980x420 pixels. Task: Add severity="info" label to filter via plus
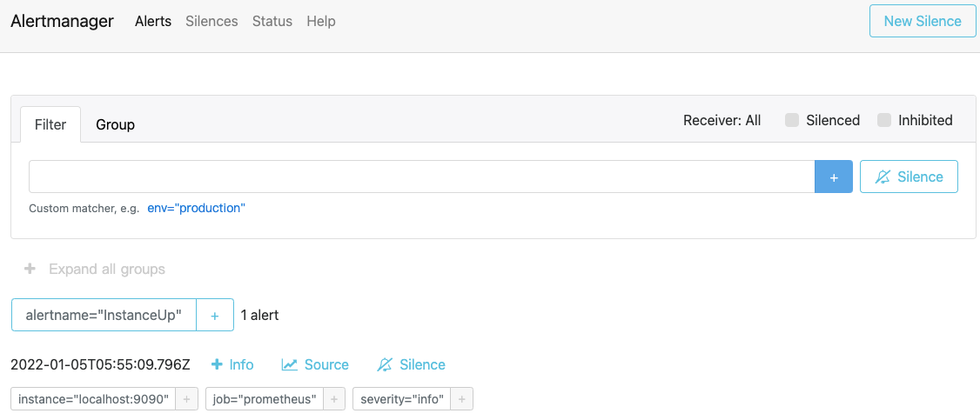coord(462,399)
